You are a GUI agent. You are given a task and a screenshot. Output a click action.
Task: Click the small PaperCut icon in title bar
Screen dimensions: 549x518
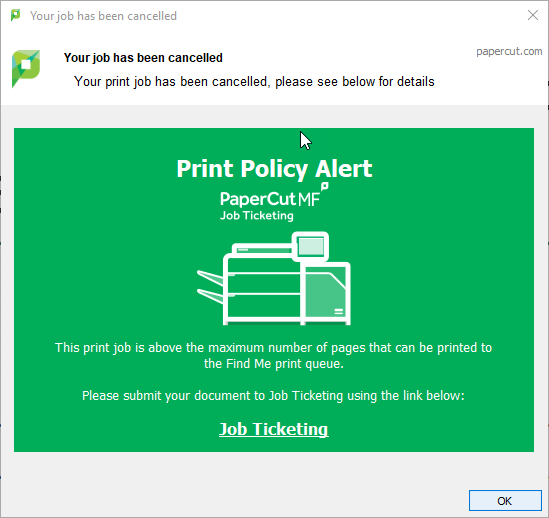tap(15, 15)
